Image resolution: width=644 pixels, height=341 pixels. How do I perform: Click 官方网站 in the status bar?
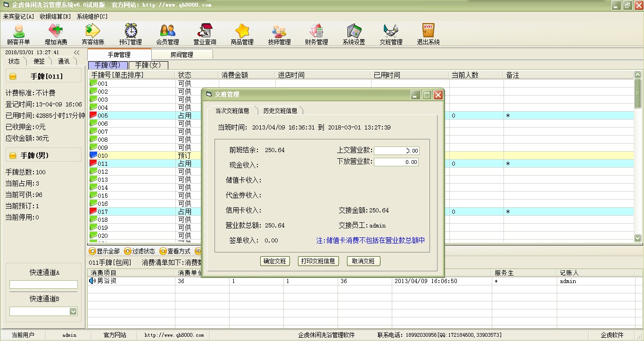point(115,335)
